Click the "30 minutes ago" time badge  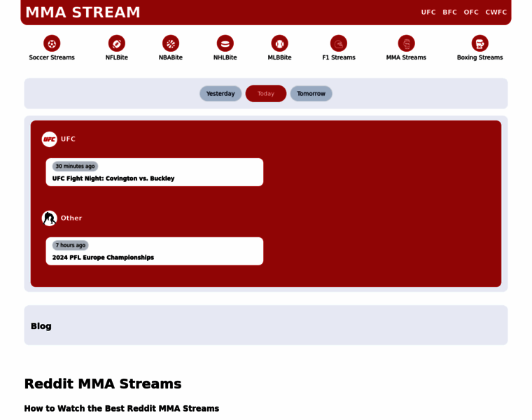[x=75, y=166]
